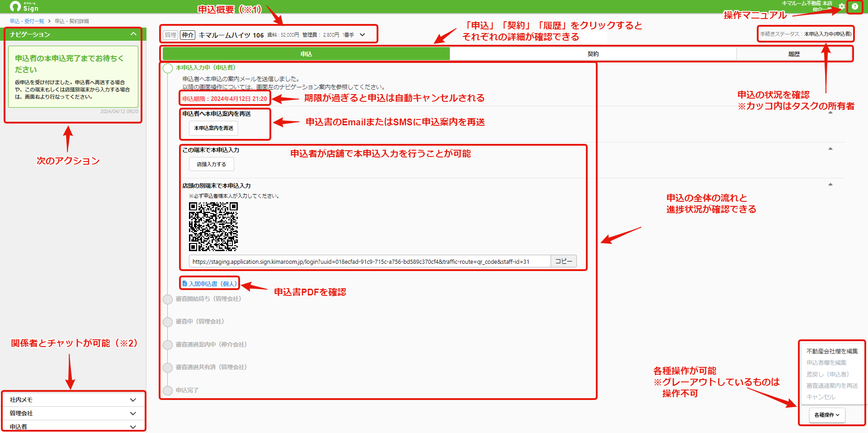Click the Sign logo in the header

click(x=24, y=6)
